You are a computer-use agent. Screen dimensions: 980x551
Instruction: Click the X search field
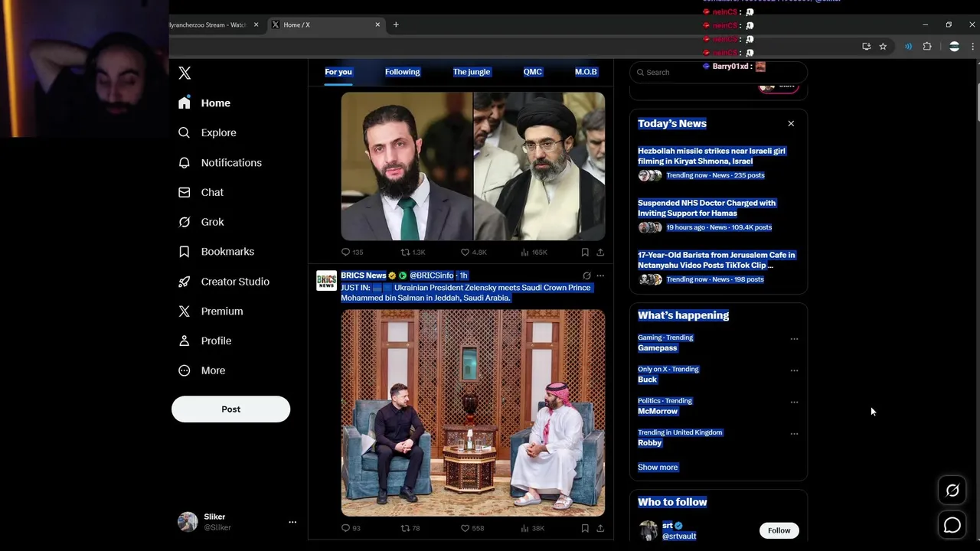pos(718,72)
